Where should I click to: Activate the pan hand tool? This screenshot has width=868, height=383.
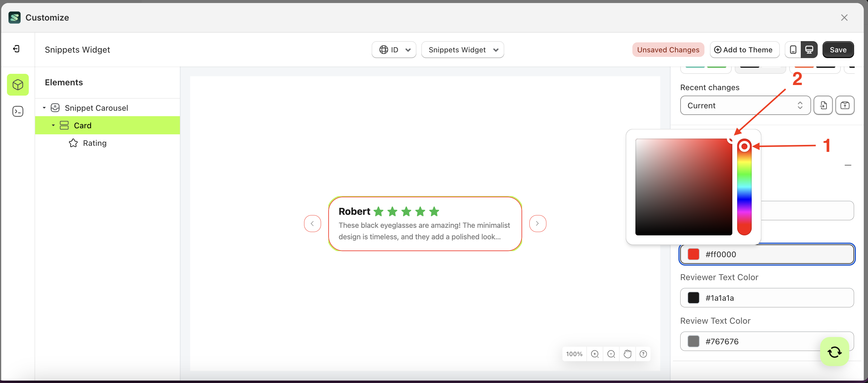pyautogui.click(x=627, y=354)
